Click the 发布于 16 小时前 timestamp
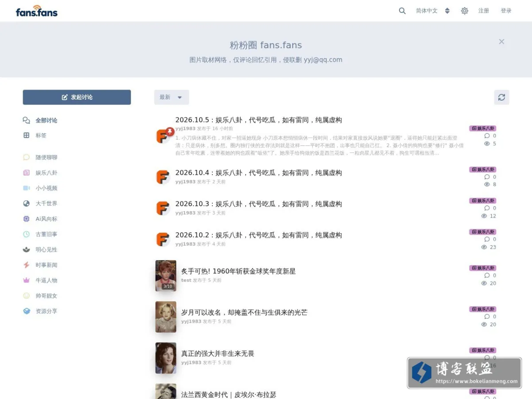This screenshot has width=532, height=399. [215, 129]
